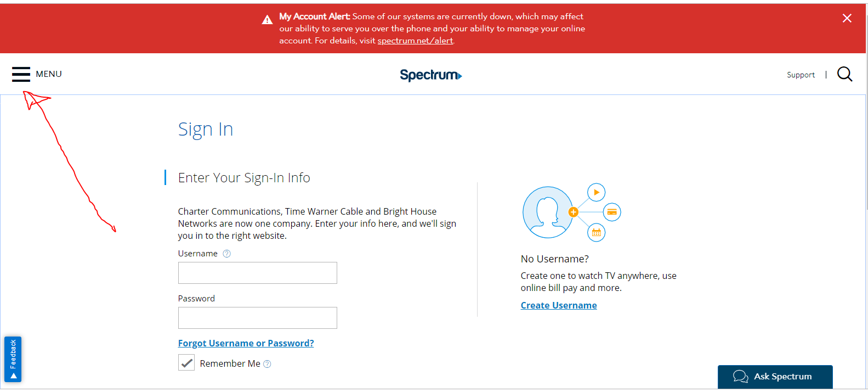Click Forgot Username or Password
Image resolution: width=868 pixels, height=392 pixels.
[246, 343]
